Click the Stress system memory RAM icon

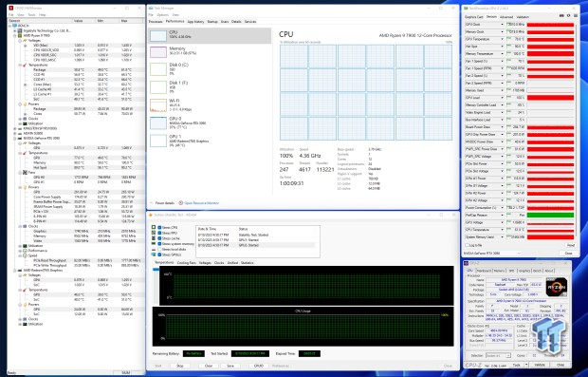[x=154, y=244]
